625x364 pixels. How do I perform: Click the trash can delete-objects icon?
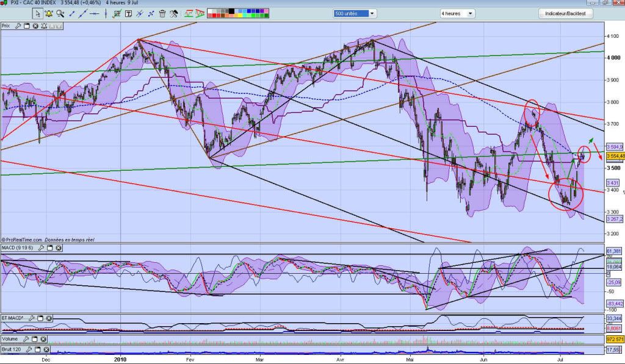point(162,13)
